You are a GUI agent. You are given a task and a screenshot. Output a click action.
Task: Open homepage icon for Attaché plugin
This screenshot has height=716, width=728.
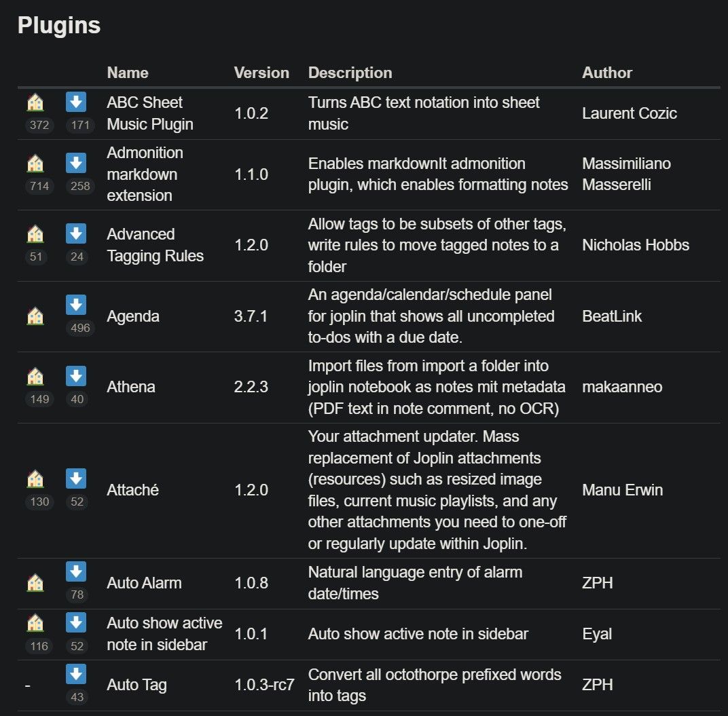[x=35, y=479]
